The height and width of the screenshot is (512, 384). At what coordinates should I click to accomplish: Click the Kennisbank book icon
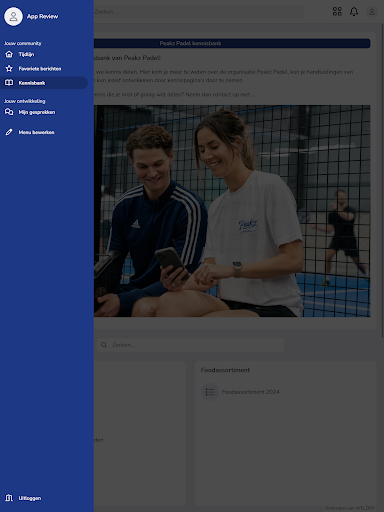[9, 83]
